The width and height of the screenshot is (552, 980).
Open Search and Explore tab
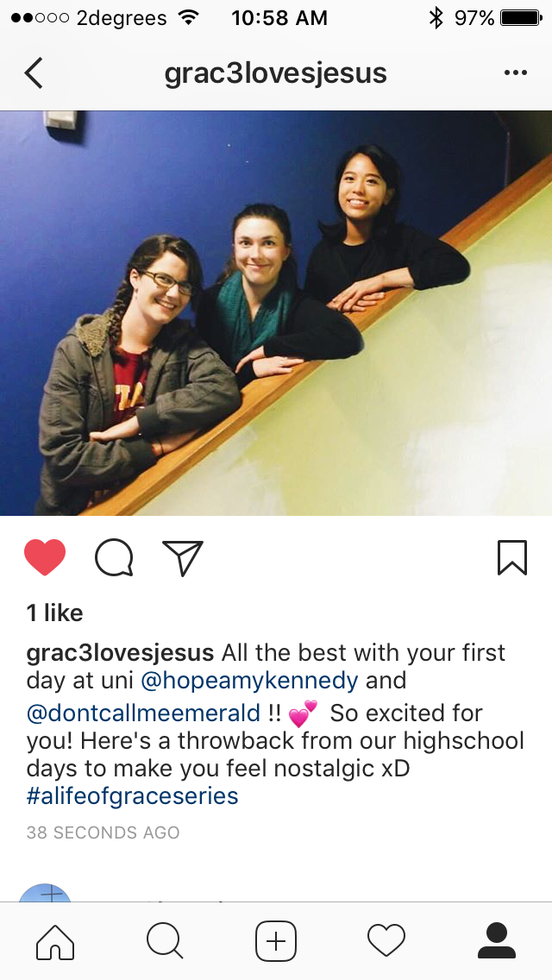(x=165, y=941)
